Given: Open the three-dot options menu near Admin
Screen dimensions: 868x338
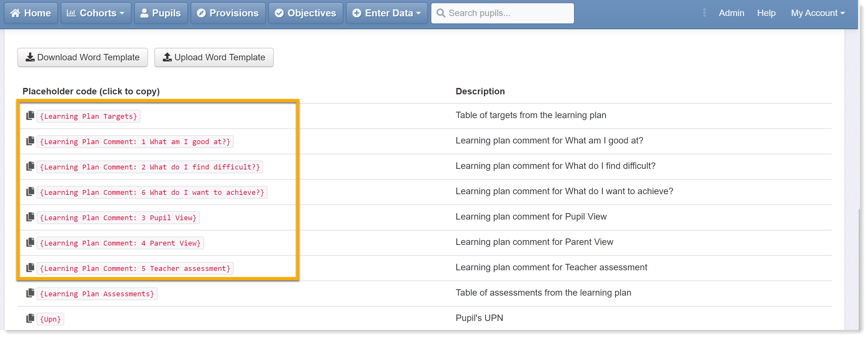Looking at the screenshot, I should click(x=704, y=13).
